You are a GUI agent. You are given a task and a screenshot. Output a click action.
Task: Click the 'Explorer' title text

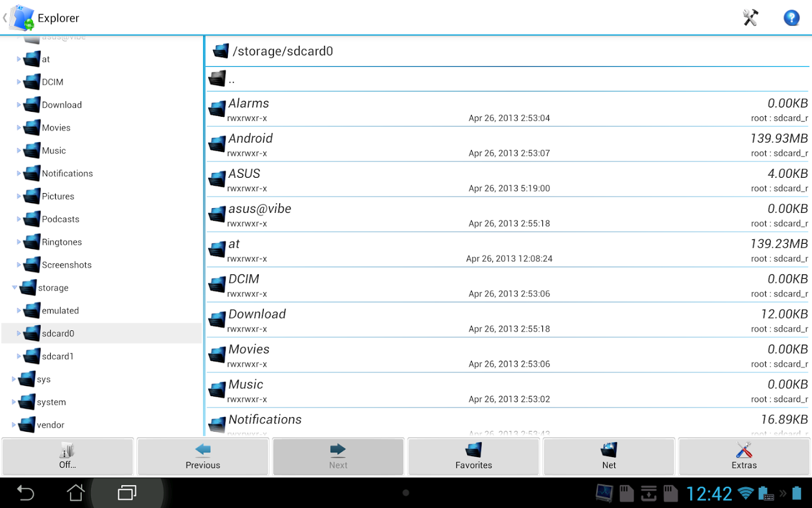(x=59, y=18)
